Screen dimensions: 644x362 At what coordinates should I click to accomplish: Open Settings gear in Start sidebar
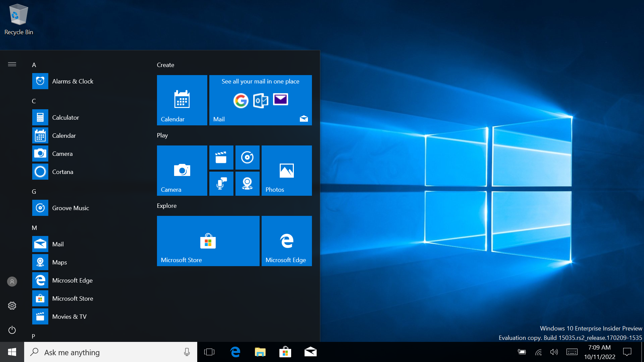point(12,305)
